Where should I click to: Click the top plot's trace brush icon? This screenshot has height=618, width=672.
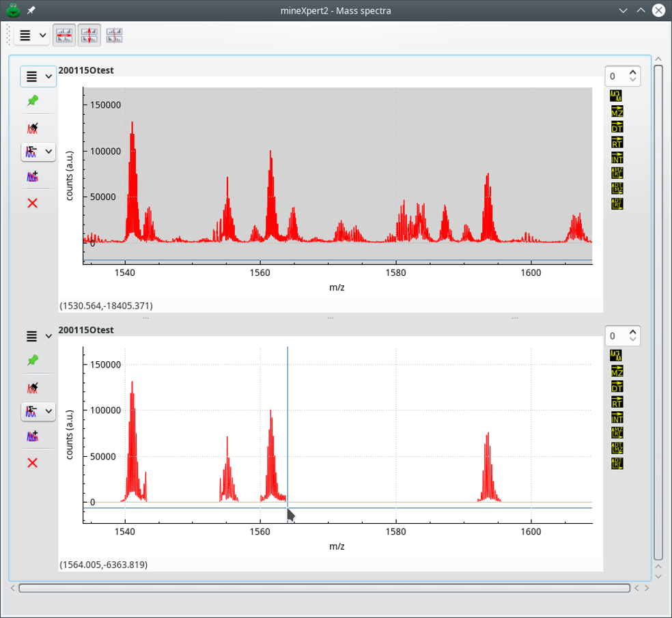pos(32,128)
